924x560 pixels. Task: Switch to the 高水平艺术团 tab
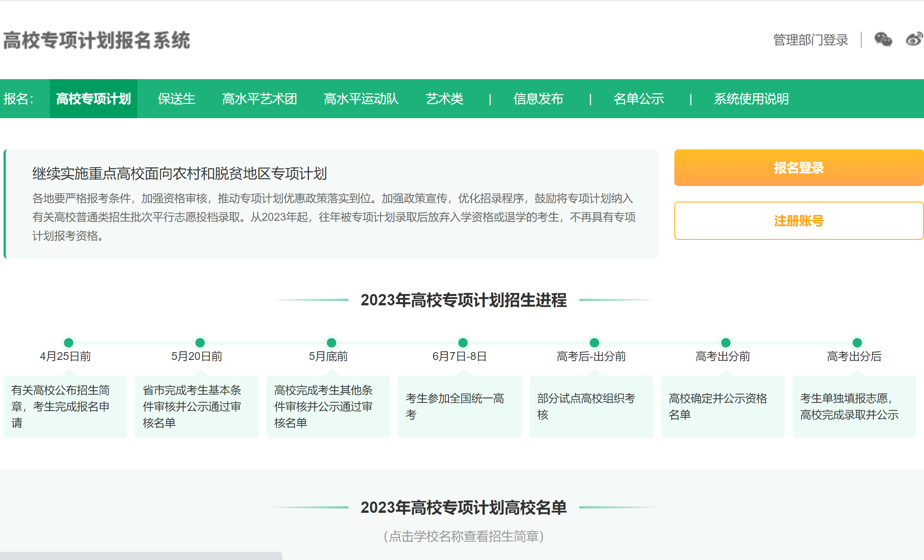point(260,99)
